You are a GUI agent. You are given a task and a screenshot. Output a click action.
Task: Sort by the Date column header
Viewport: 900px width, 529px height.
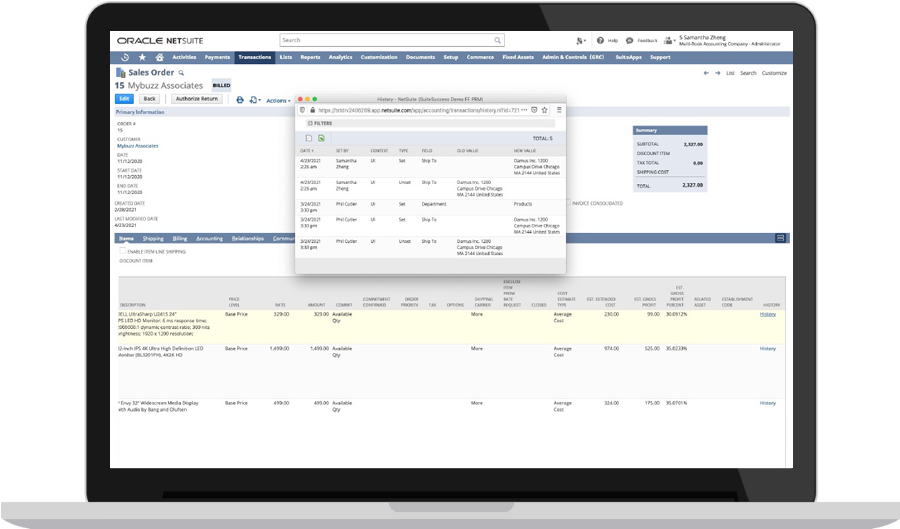pyautogui.click(x=307, y=151)
